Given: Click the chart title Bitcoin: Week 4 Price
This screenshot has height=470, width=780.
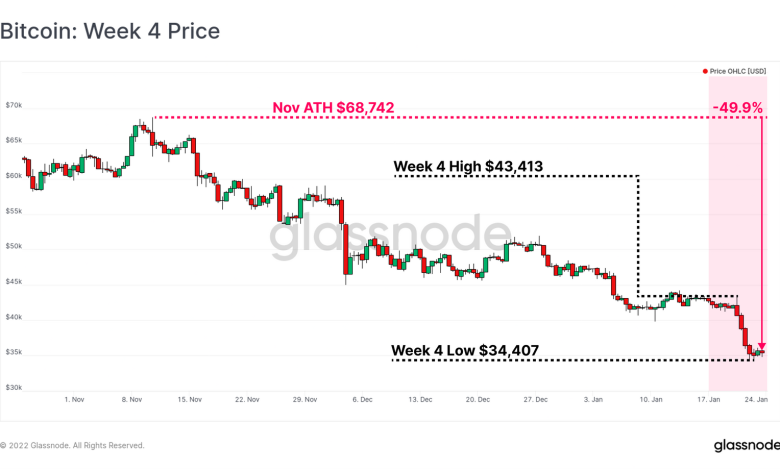Looking at the screenshot, I should [x=110, y=31].
